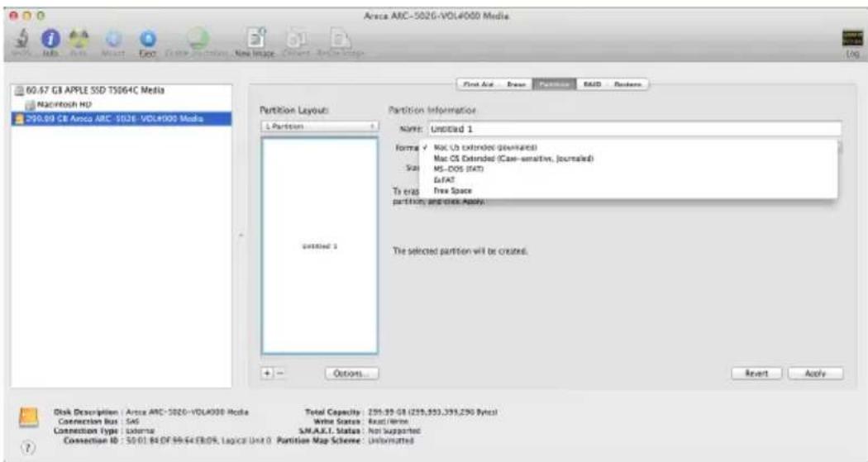This screenshot has width=868, height=462.
Task: Click the plus button to add partition
Action: click(267, 374)
